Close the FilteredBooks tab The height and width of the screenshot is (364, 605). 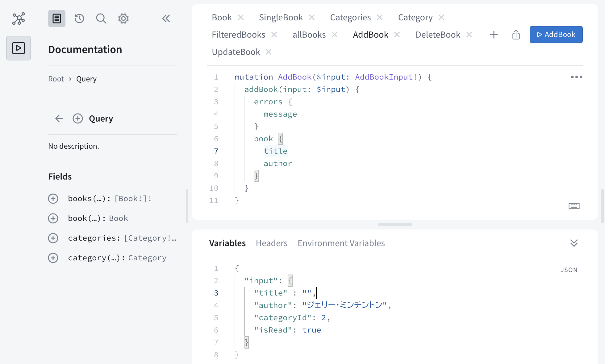274,35
